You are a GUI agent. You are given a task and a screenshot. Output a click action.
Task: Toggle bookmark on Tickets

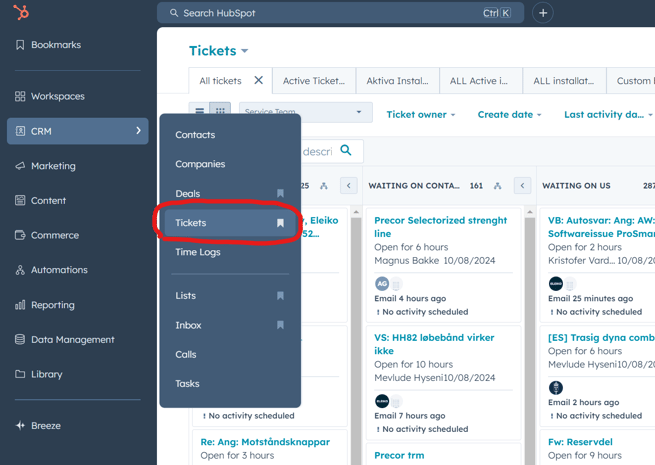[280, 223]
